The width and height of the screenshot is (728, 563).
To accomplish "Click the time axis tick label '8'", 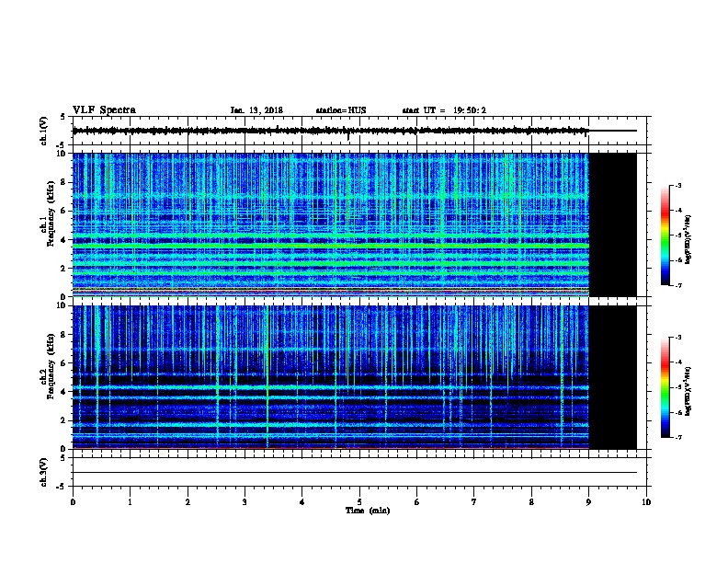I will pyautogui.click(x=531, y=502).
